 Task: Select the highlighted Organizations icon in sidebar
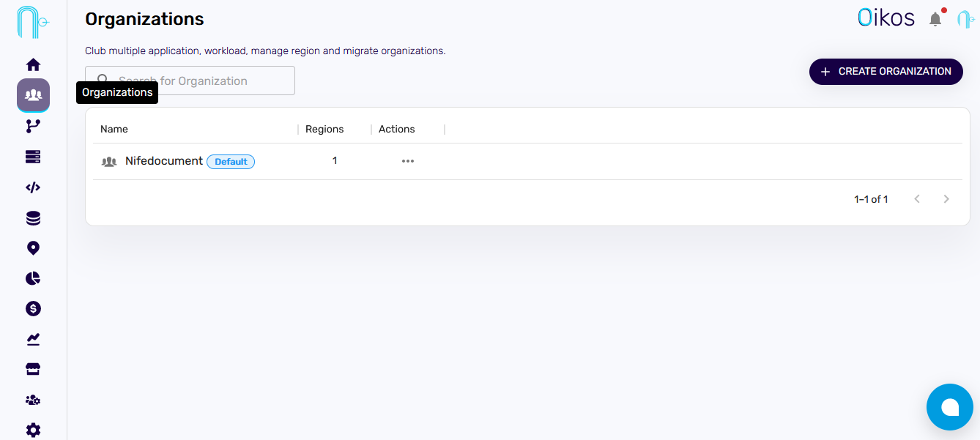(x=33, y=95)
